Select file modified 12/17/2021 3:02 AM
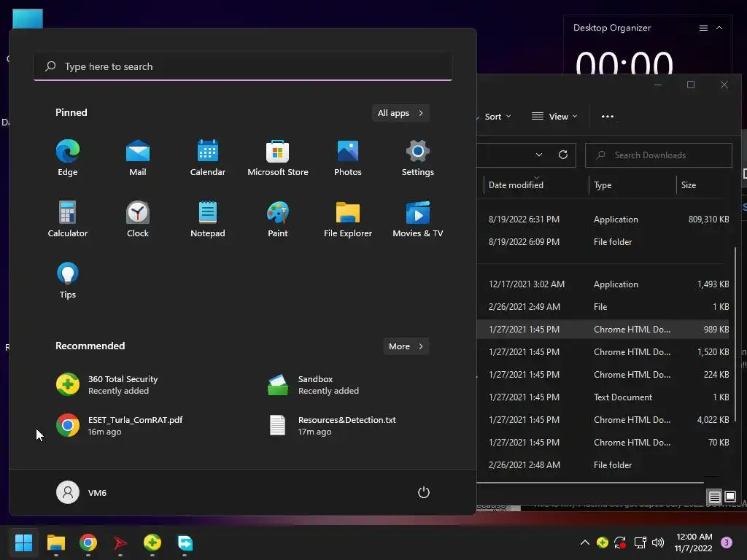This screenshot has height=560, width=747. [x=603, y=284]
